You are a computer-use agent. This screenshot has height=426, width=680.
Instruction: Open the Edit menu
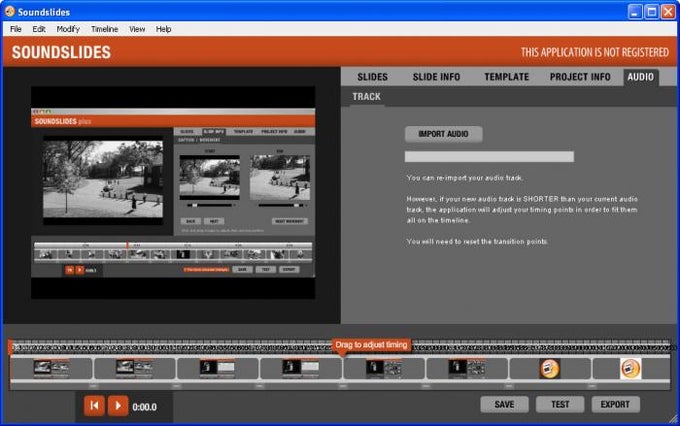(x=39, y=29)
